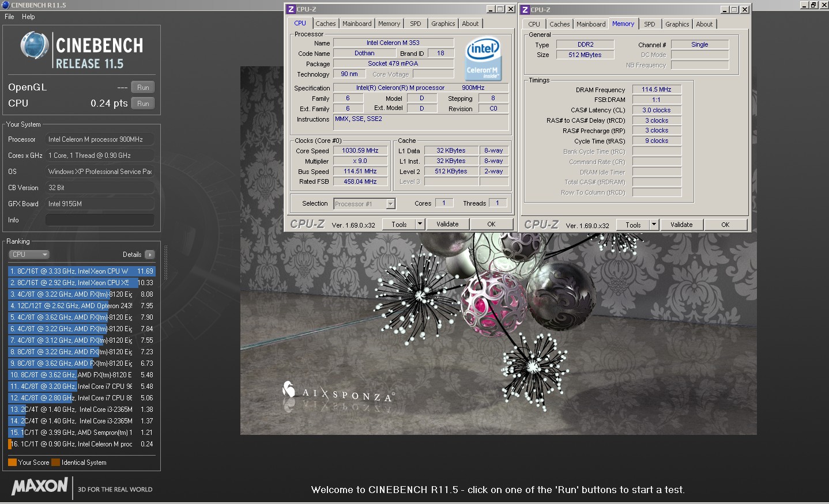Switch to About tab in left CPU-Z window
The image size is (829, 504).
(x=470, y=24)
